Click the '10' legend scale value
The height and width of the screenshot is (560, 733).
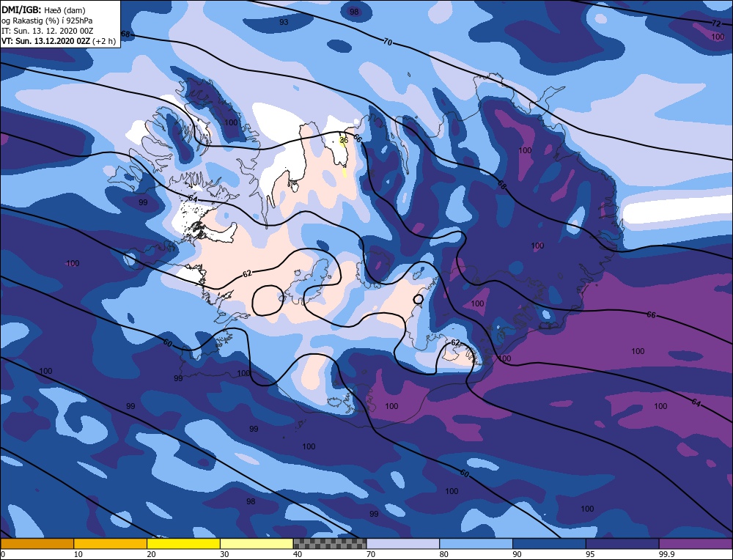78,554
